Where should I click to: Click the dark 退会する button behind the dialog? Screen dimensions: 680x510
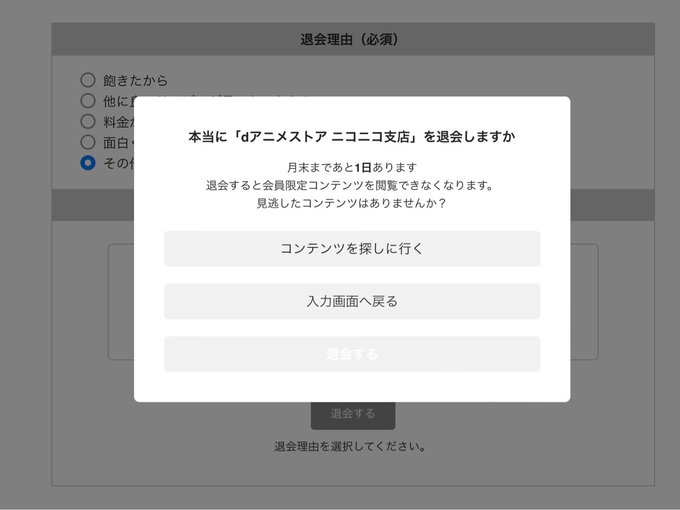353,415
